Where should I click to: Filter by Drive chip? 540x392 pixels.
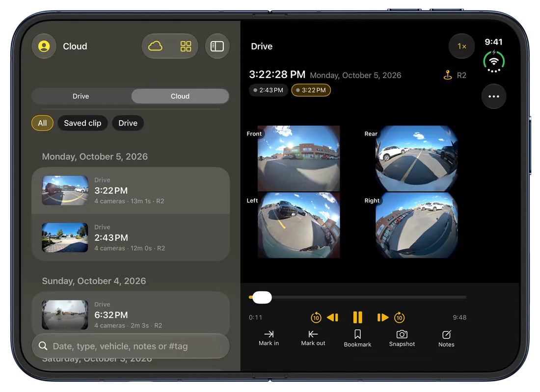(x=128, y=123)
